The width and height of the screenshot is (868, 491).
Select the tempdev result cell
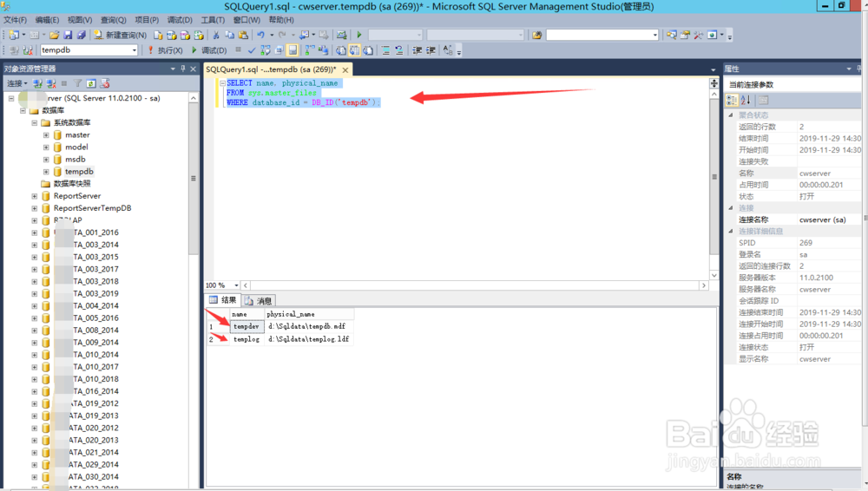pyautogui.click(x=247, y=326)
